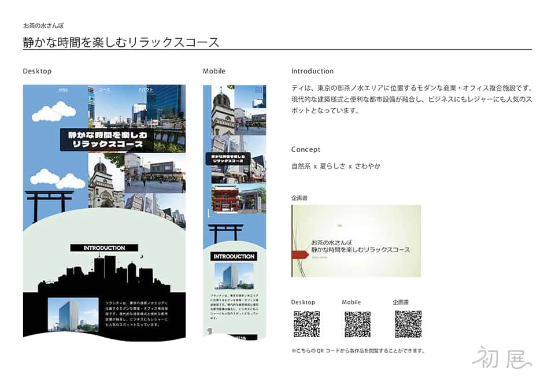Tap the hamburger menu icon in mobile mockup
Viewport: 555px width, 392px height.
(258, 90)
